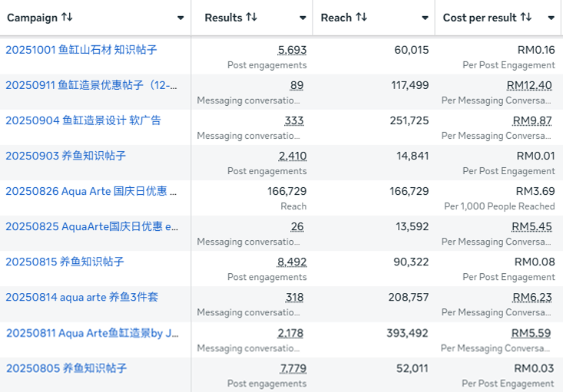Image resolution: width=563 pixels, height=392 pixels.
Task: Open campaign 20250903 养鱼知识帖子
Action: point(65,156)
